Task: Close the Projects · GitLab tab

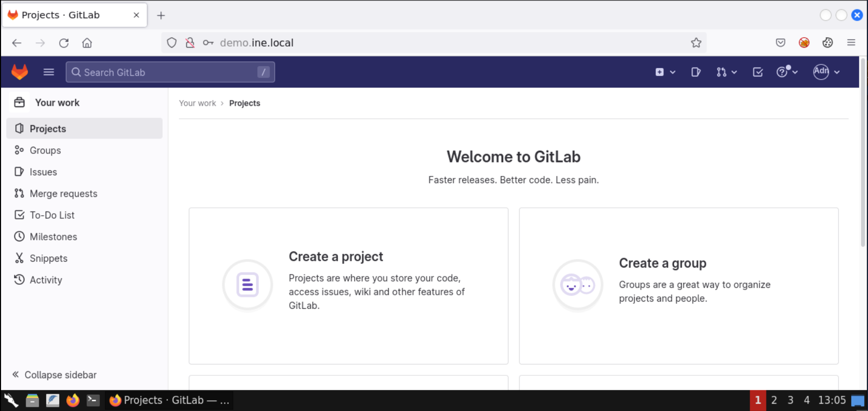Action: (137, 15)
